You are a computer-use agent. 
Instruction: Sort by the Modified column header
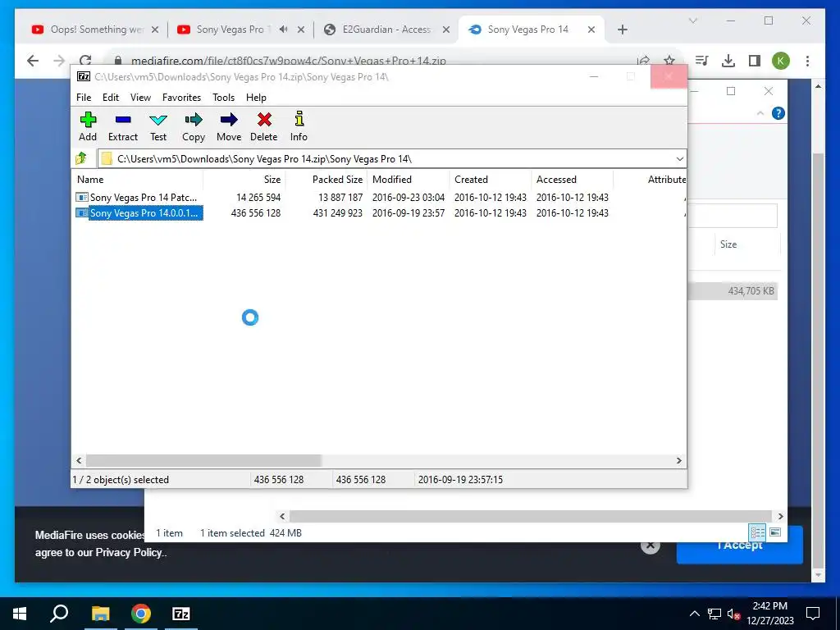click(408, 180)
